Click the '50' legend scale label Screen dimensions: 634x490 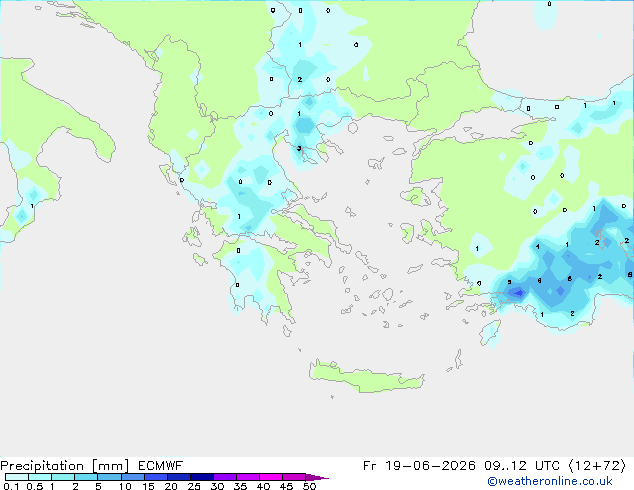point(309,486)
